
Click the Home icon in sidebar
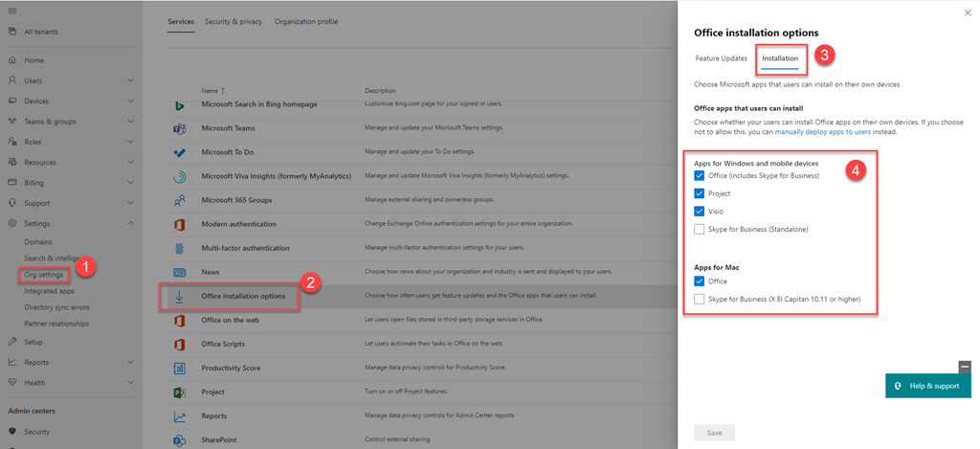click(x=11, y=60)
